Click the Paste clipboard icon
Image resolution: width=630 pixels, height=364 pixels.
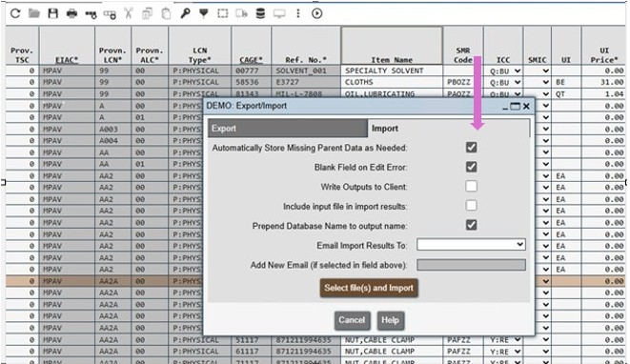pos(166,13)
